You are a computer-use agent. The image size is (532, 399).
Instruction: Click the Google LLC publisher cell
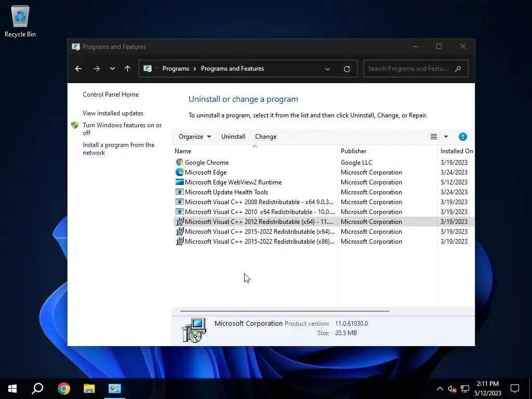(356, 163)
